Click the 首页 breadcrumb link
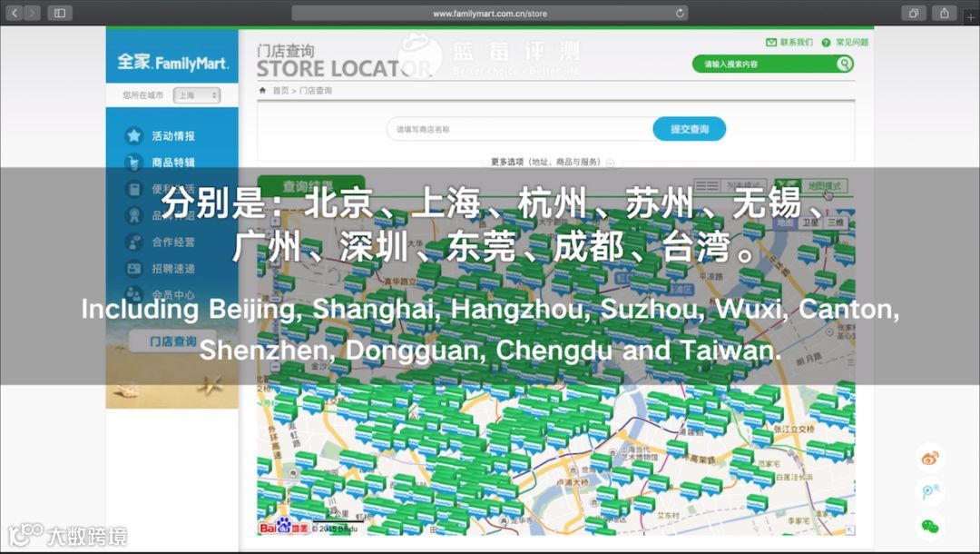Image resolution: width=980 pixels, height=554 pixels. (x=280, y=91)
